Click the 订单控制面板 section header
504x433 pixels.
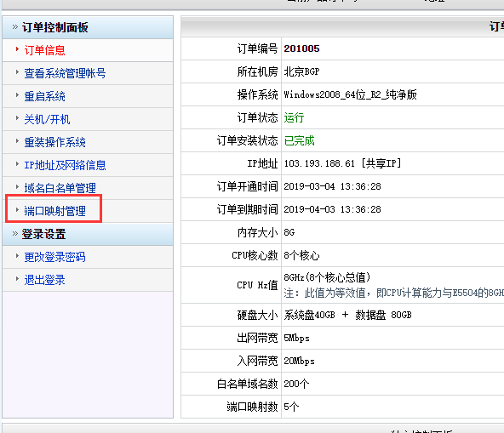pyautogui.click(x=55, y=27)
